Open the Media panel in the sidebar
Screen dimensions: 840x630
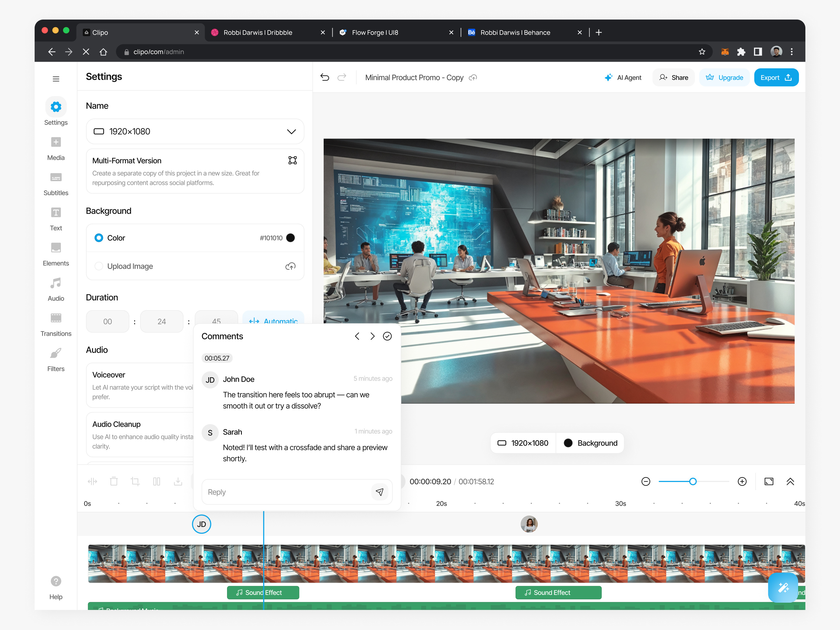pos(56,148)
